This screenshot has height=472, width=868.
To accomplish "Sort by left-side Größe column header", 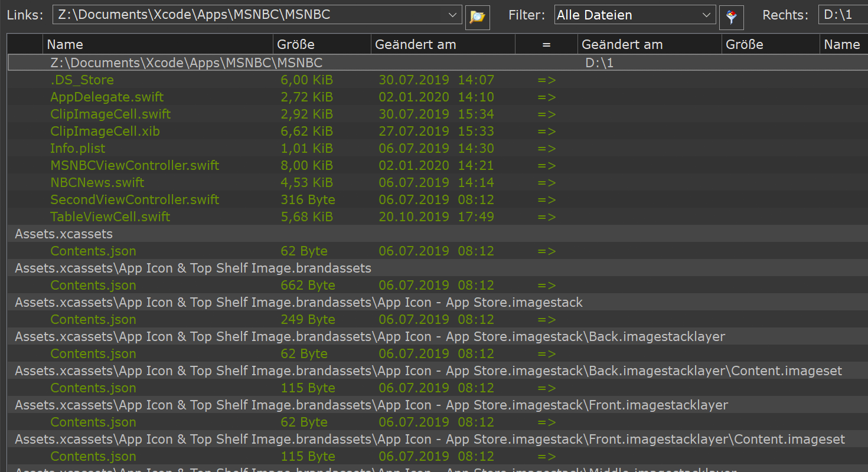I will click(322, 44).
